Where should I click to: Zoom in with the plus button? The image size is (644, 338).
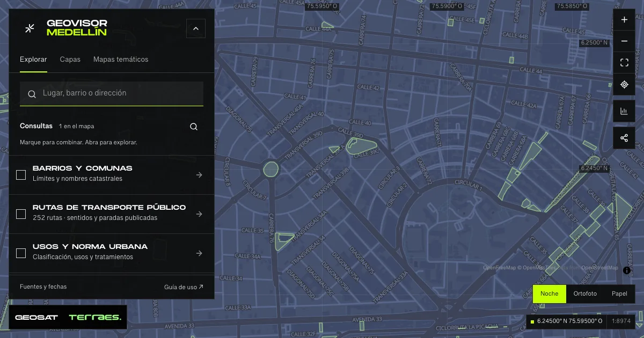pos(624,20)
